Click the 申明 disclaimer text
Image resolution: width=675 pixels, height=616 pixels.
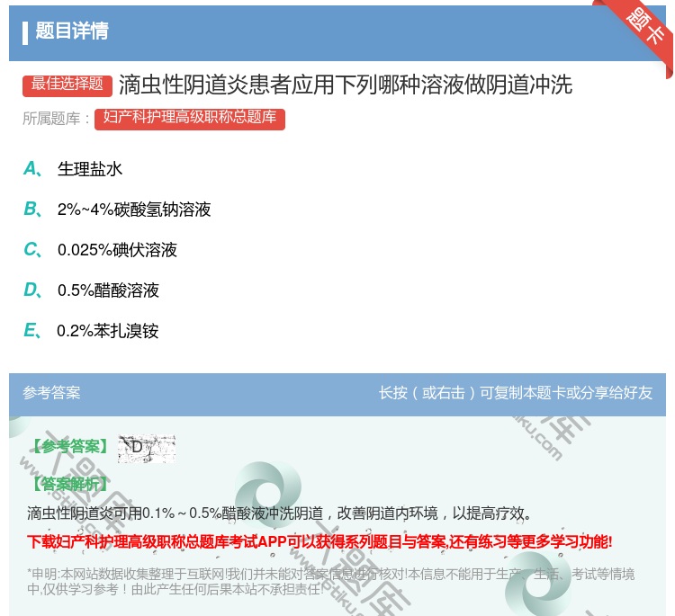tap(330, 582)
